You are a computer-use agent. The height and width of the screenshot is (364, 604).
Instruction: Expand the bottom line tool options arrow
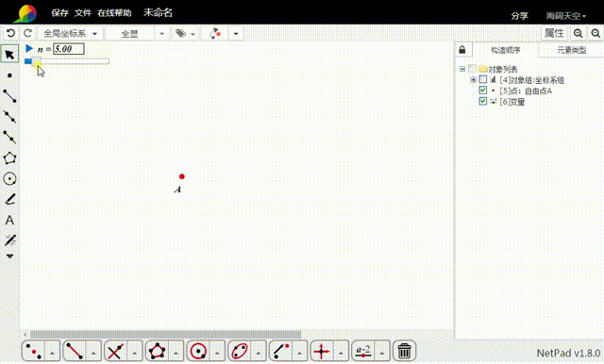tap(93, 352)
